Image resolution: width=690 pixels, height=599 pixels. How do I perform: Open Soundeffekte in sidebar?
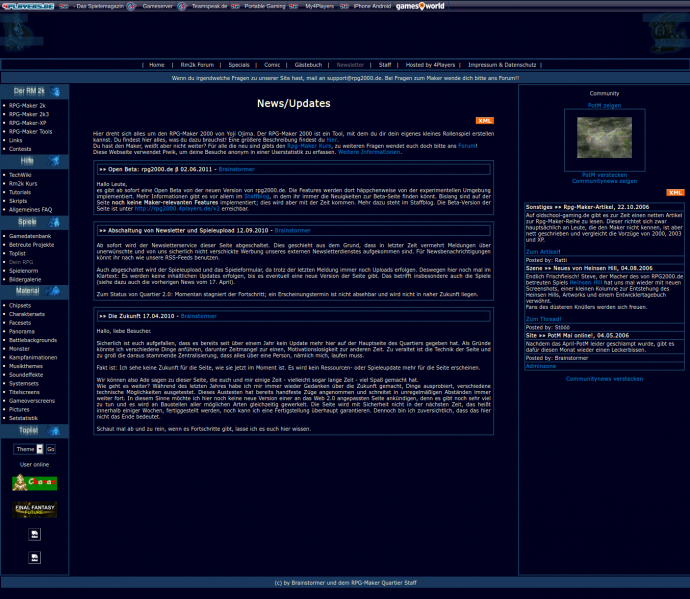(x=26, y=375)
